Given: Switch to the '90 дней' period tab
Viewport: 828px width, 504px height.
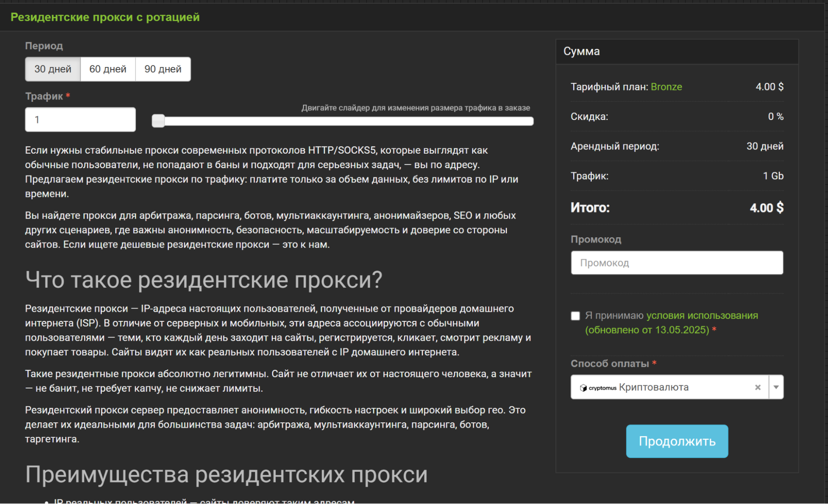Looking at the screenshot, I should pyautogui.click(x=162, y=69).
